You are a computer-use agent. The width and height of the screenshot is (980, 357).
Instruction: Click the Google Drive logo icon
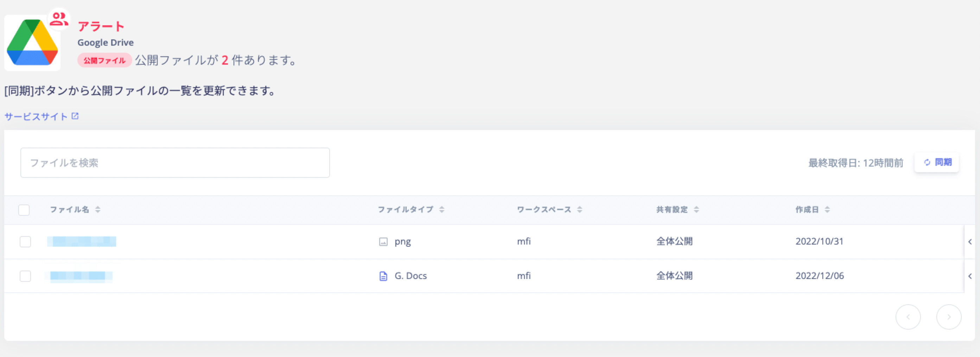32,43
